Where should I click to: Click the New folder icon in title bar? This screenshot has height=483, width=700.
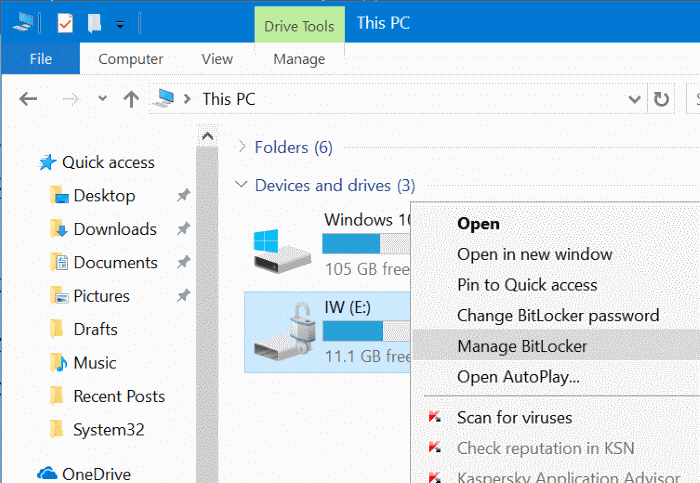[94, 21]
